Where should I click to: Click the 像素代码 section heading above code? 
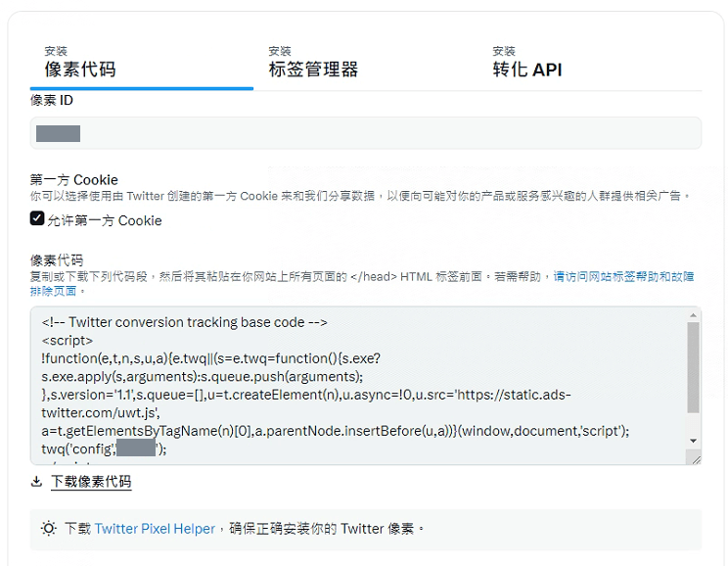pos(57,260)
